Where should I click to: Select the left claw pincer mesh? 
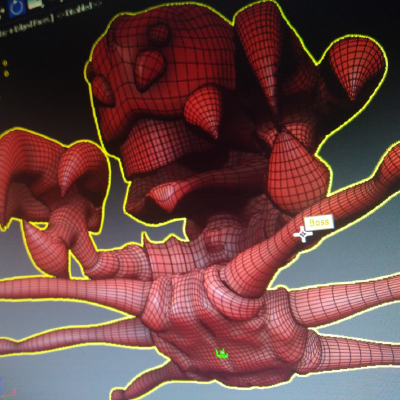point(50,177)
